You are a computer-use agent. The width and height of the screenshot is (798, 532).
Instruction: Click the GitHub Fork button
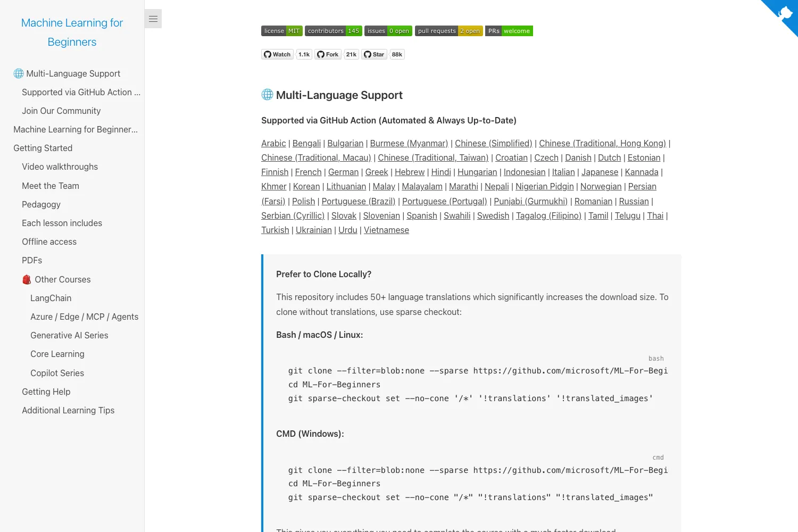(x=328, y=54)
